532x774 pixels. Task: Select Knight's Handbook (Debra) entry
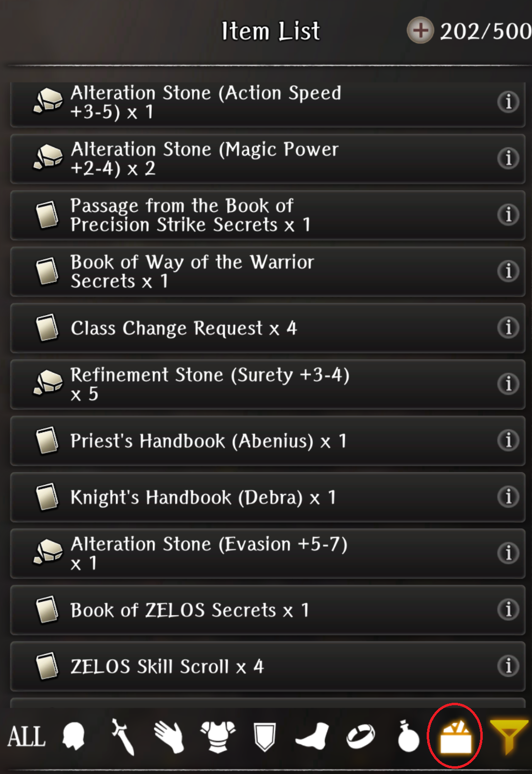click(x=268, y=497)
